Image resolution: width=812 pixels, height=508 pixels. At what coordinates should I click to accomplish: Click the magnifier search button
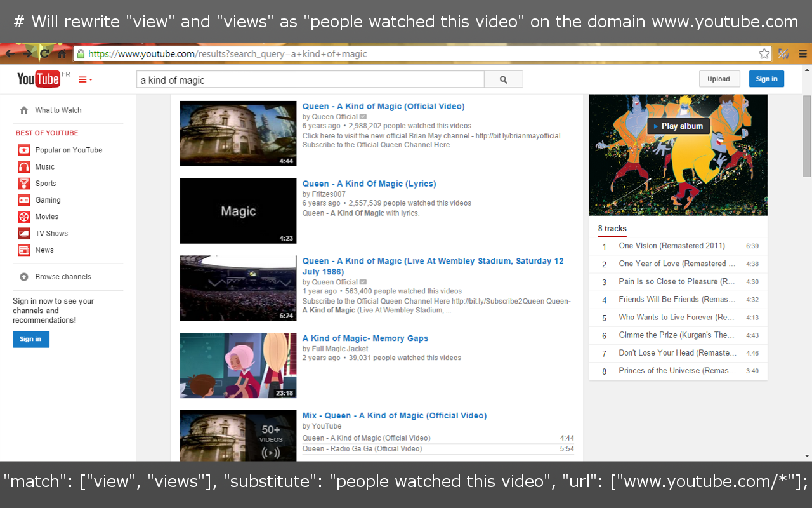coord(504,79)
